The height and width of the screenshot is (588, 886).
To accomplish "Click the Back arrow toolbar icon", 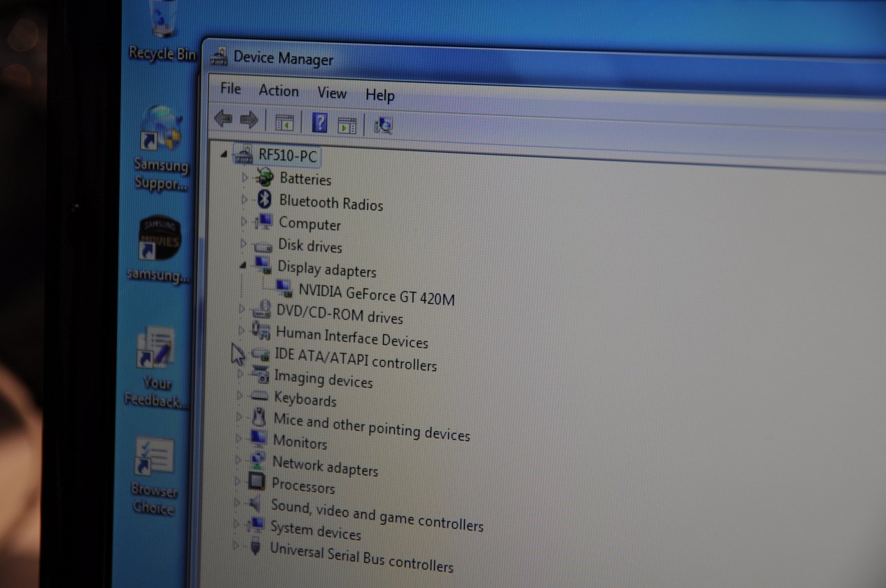I will click(x=223, y=119).
